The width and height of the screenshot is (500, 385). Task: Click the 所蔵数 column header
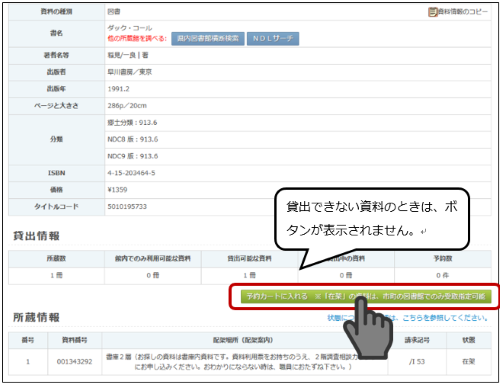(x=56, y=259)
